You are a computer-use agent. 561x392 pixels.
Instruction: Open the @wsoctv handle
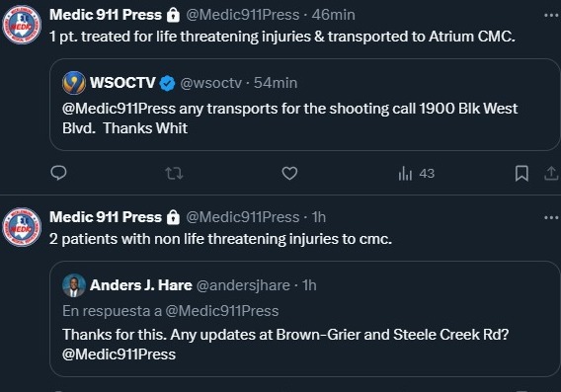click(x=211, y=83)
